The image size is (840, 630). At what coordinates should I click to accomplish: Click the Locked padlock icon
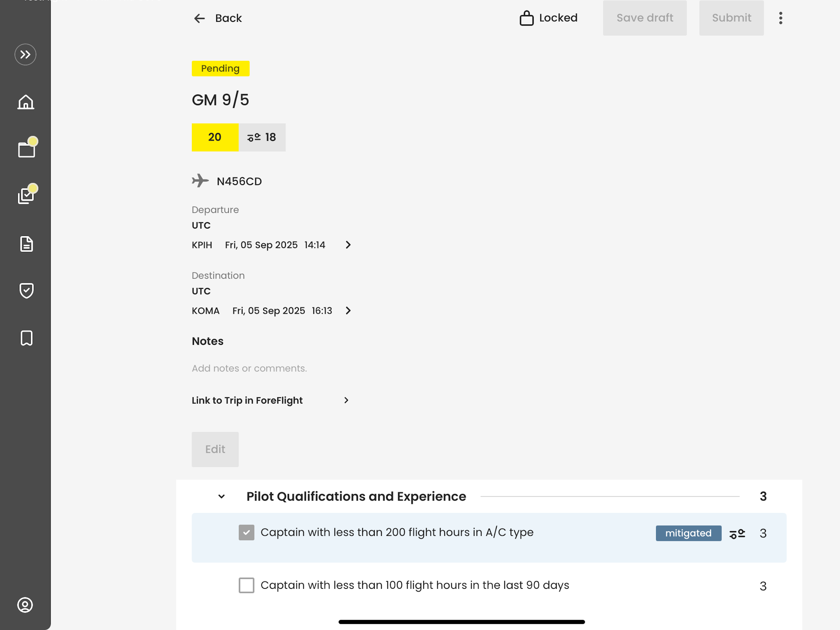click(x=526, y=18)
